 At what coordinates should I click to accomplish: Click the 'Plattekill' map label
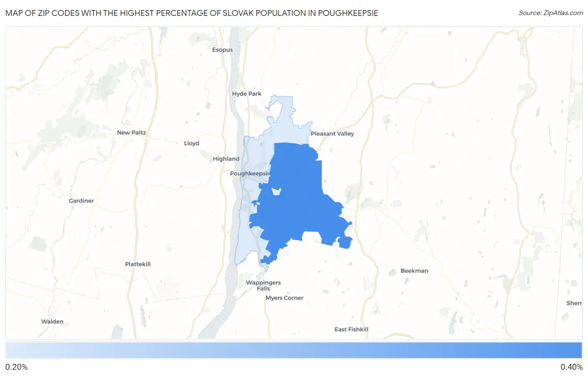[138, 264]
